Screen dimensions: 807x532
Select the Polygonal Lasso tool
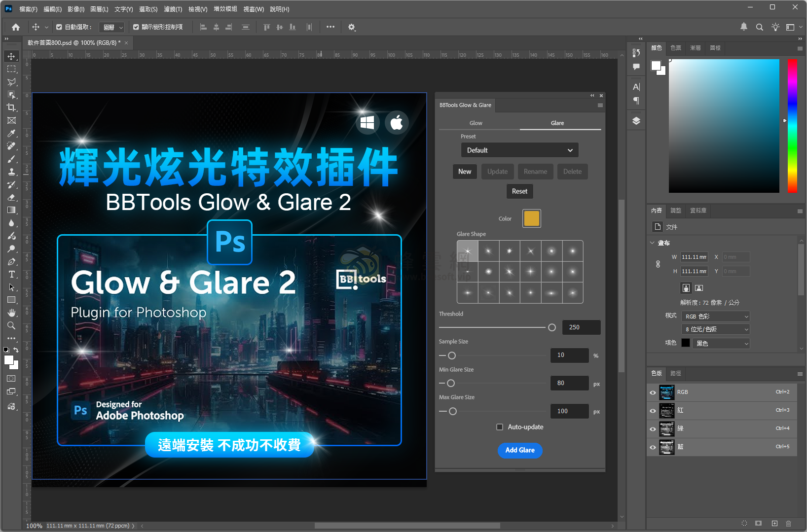tap(11, 82)
